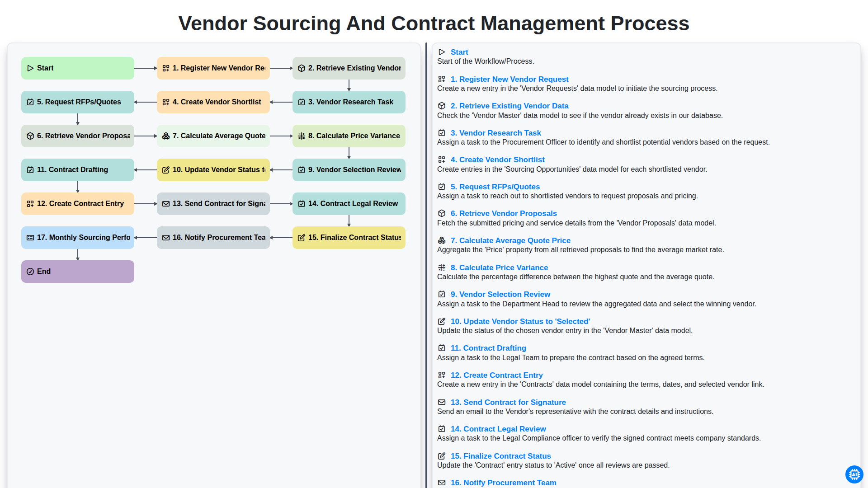Screen dimensions: 868x488
Task: Click the page title Vendor Sourcing heading
Action: pyautogui.click(x=434, y=23)
